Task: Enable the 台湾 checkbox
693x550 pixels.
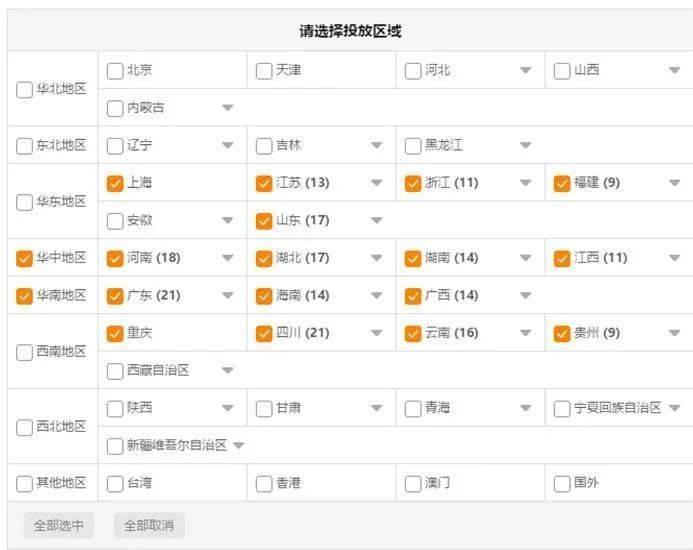Action: [115, 484]
